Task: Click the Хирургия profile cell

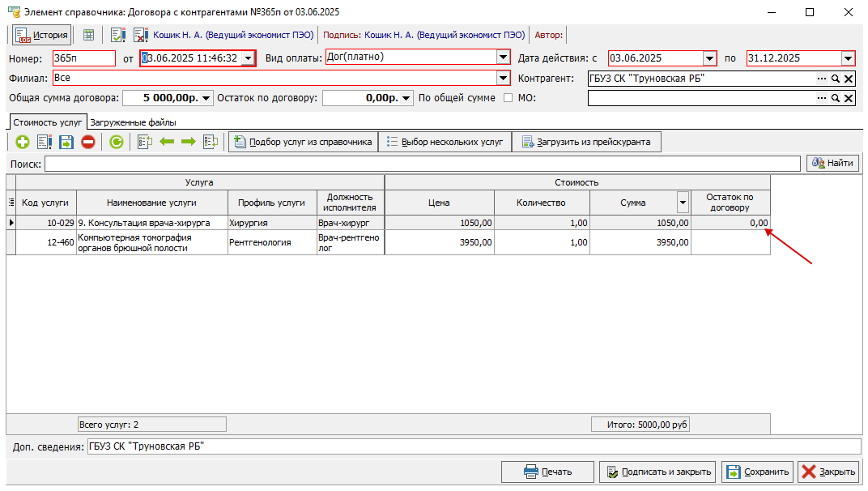Action: tap(272, 223)
